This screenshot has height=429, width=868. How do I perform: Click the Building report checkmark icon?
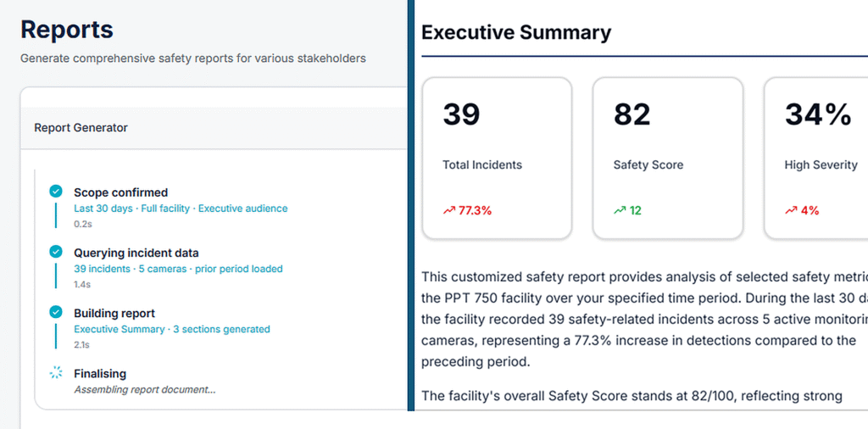[56, 312]
